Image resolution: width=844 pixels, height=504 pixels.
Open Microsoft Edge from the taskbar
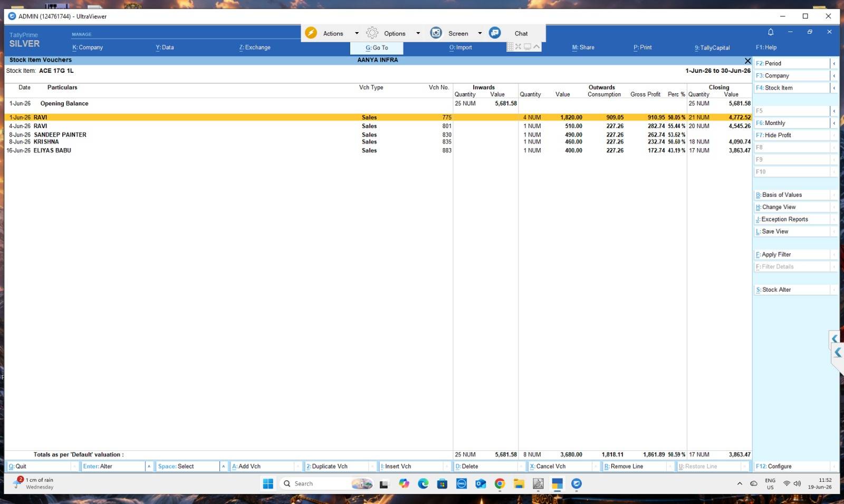point(423,483)
